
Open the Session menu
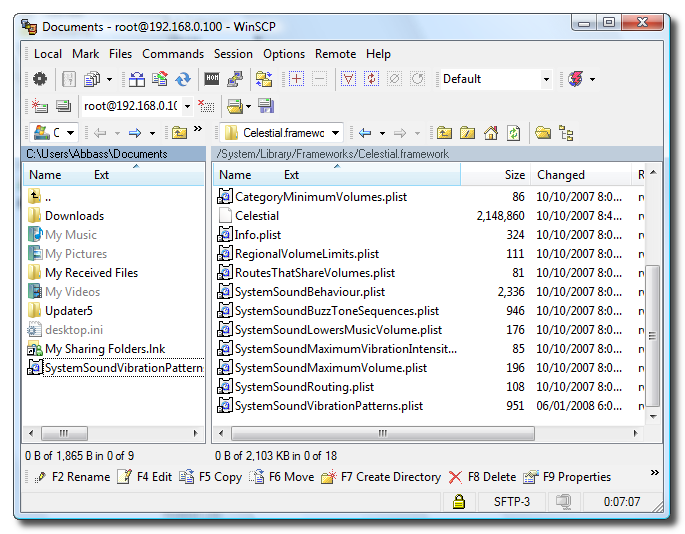(x=233, y=54)
